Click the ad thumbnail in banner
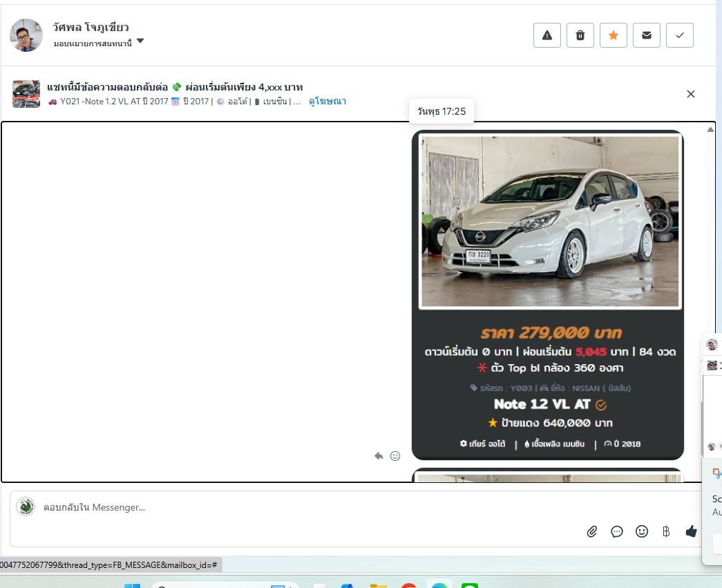The width and height of the screenshot is (722, 588). 26,94
